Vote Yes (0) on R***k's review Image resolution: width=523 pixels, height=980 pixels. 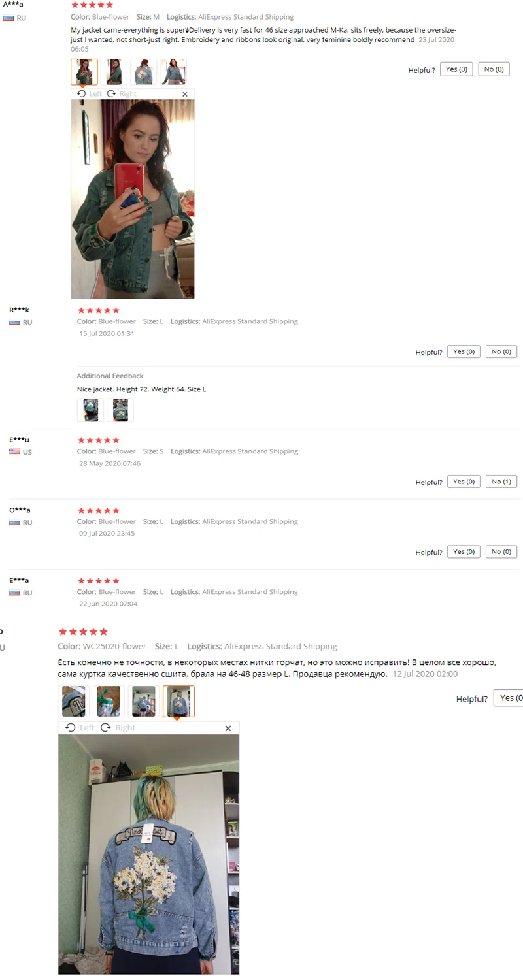pyautogui.click(x=464, y=351)
